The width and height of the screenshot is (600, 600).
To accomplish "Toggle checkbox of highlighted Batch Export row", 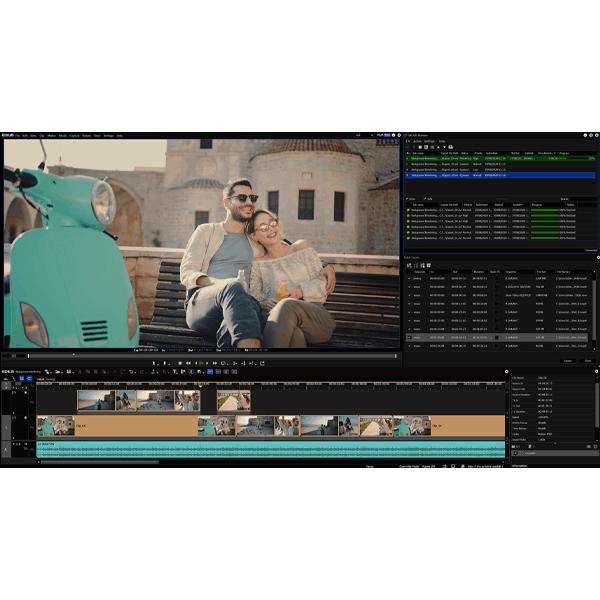I will [409, 338].
